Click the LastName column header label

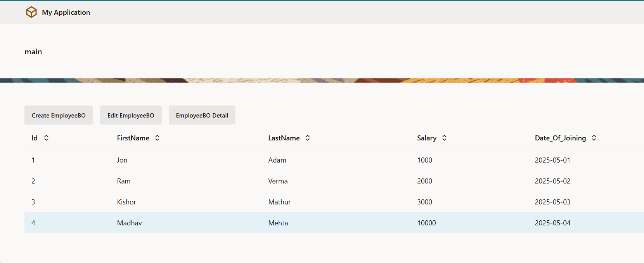(284, 138)
